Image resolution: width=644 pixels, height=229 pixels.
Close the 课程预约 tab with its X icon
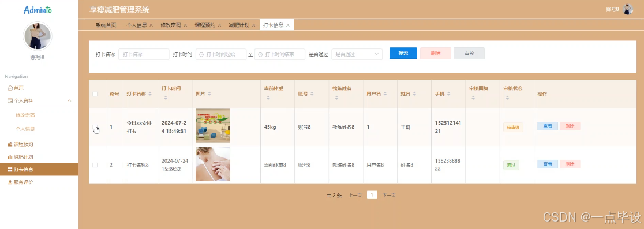(x=219, y=25)
